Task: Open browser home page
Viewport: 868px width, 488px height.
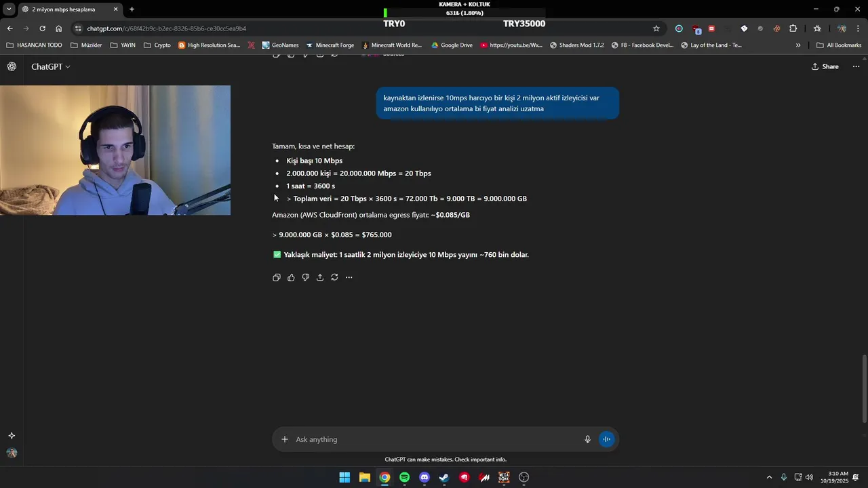Action: click(x=58, y=28)
